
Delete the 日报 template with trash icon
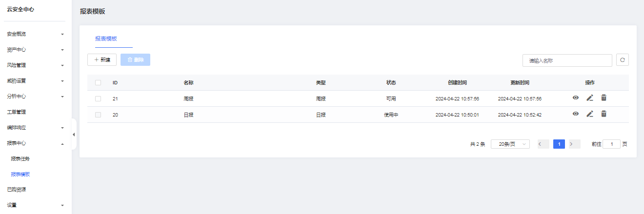point(604,114)
